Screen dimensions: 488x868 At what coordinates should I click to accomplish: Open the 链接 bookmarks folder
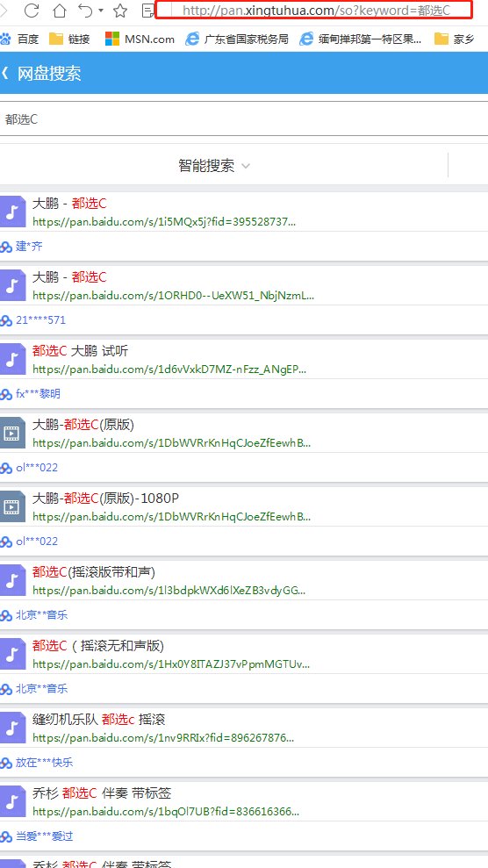[69, 39]
